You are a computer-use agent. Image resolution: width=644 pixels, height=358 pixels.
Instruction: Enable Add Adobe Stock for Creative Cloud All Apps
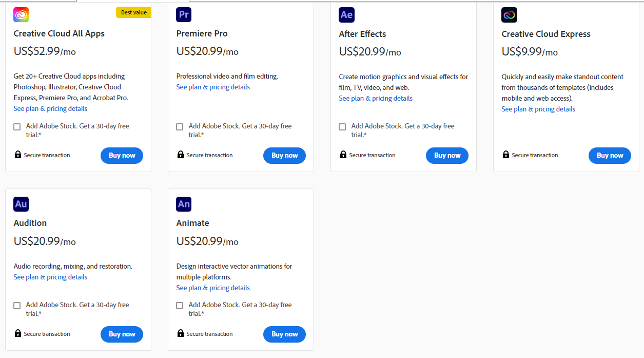[17, 127]
